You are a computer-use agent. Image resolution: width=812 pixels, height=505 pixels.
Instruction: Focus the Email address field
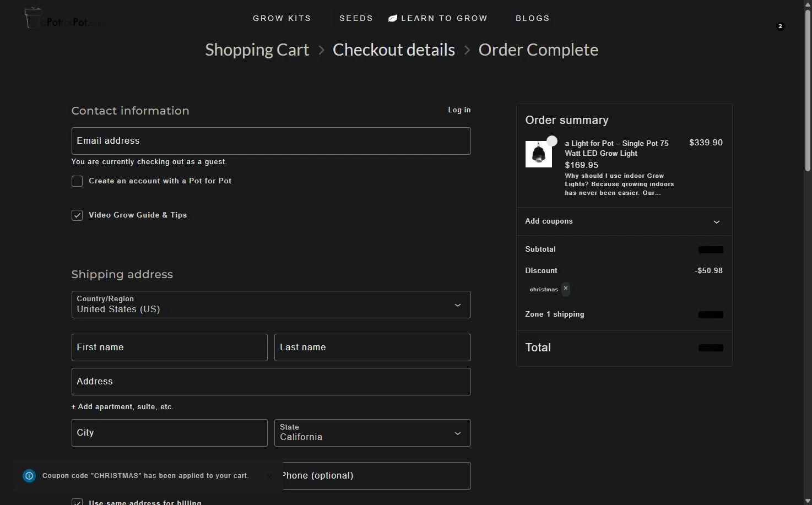pos(271,141)
